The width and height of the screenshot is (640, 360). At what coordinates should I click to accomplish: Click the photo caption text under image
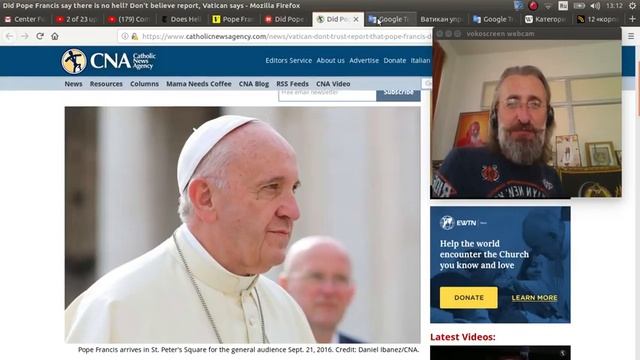point(249,350)
